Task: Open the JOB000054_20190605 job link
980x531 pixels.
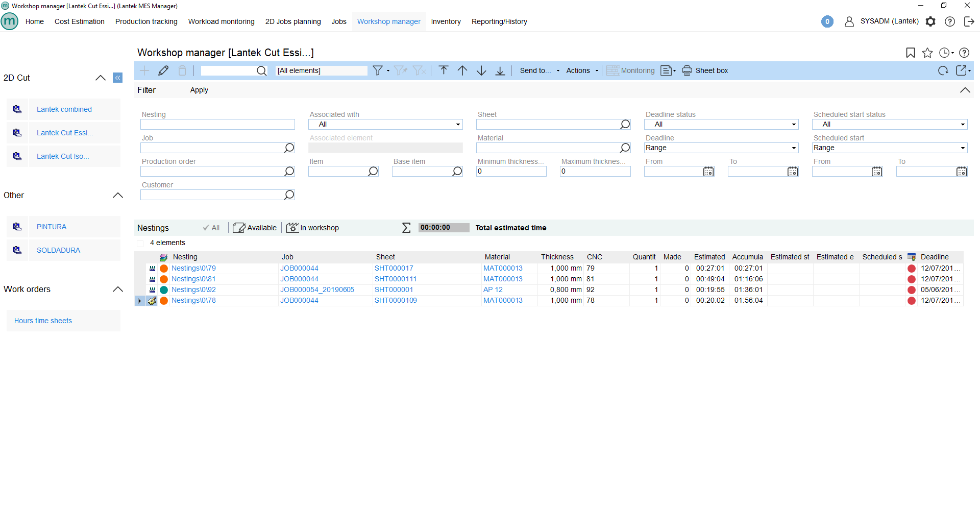Action: point(317,289)
